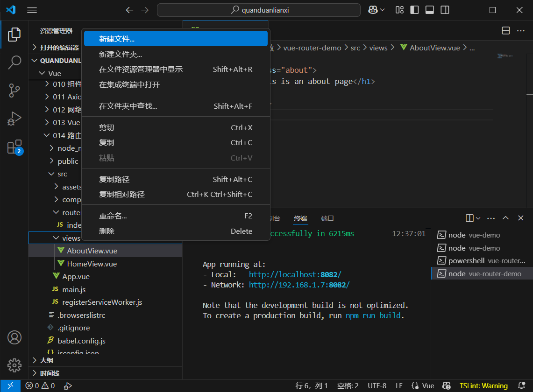Open Extensions view with badge
533x392 pixels.
(x=14, y=147)
